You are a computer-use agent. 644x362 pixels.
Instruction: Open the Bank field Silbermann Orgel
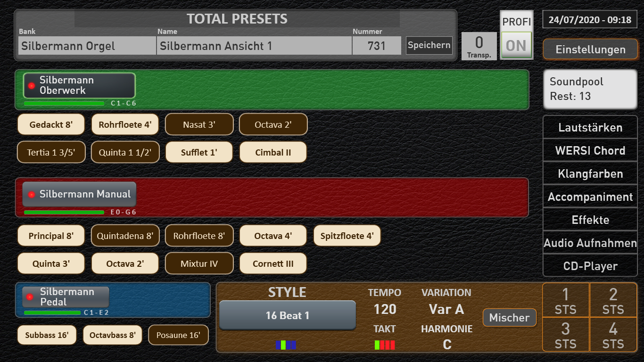(x=87, y=46)
